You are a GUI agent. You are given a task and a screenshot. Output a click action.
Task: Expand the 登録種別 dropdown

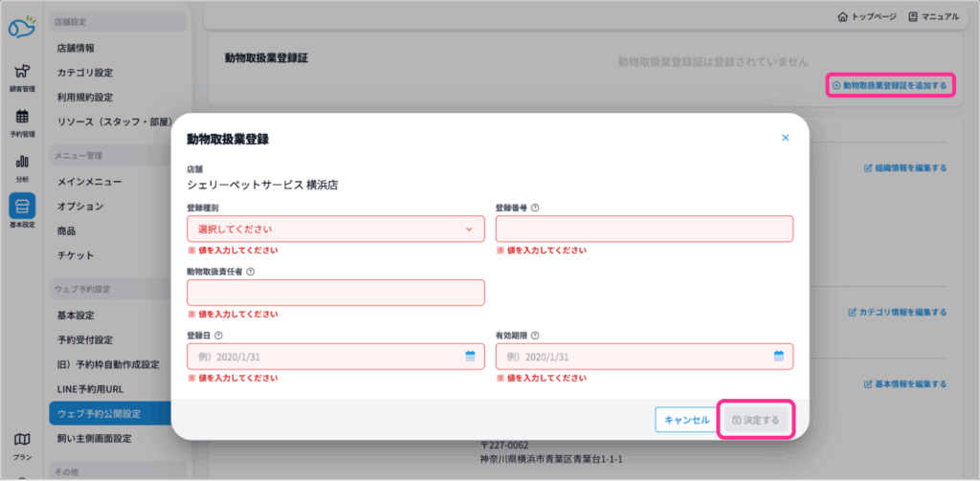click(x=336, y=229)
